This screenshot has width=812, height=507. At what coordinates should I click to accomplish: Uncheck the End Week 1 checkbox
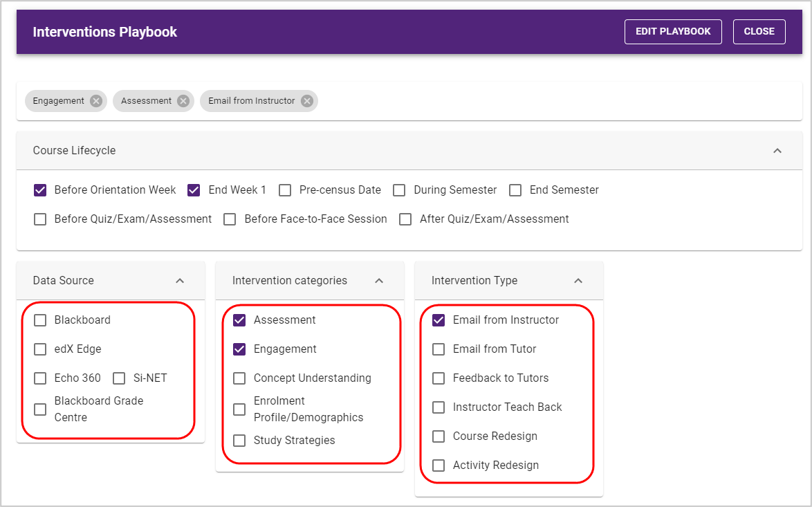(x=194, y=190)
